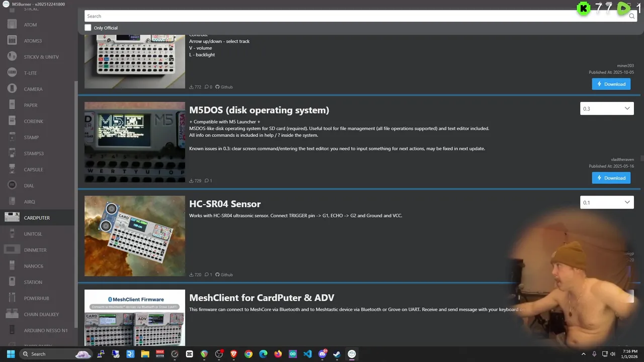Screen dimensions: 644x362
Task: Download the firmware published by miner203
Action: click(611, 84)
